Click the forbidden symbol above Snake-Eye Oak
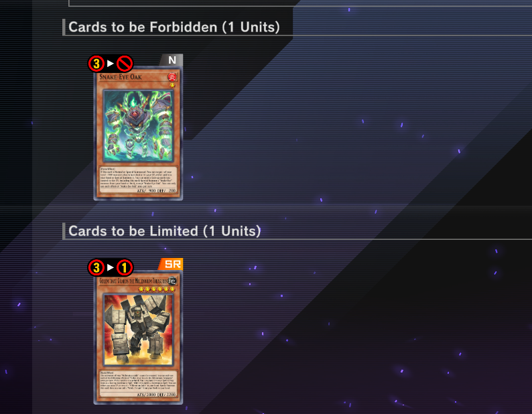Screen dimensions: 532x414 tap(125, 64)
